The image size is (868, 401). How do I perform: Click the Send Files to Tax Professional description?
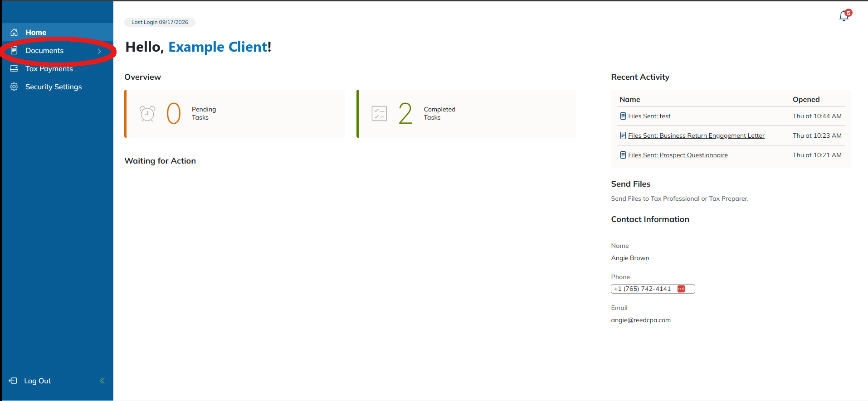(680, 198)
